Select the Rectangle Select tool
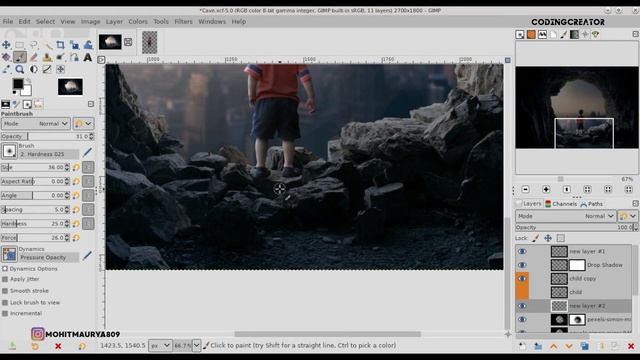The height and width of the screenshot is (360, 640). [20, 44]
